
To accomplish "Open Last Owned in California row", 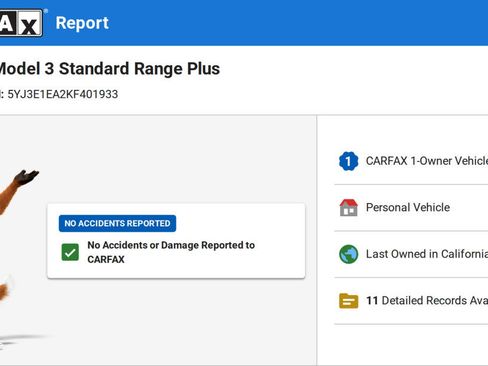I will point(411,254).
